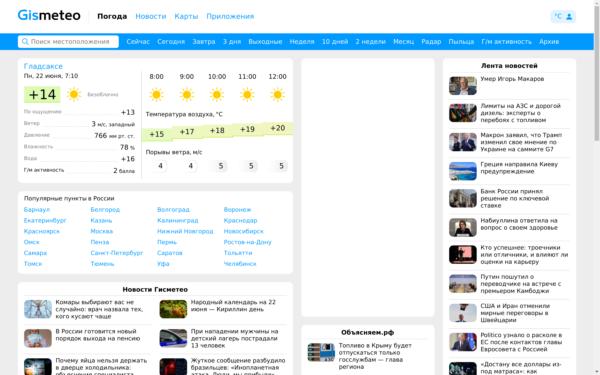Switch to the Месяц tab
Image resolution: width=600 pixels, height=375 pixels.
point(403,41)
